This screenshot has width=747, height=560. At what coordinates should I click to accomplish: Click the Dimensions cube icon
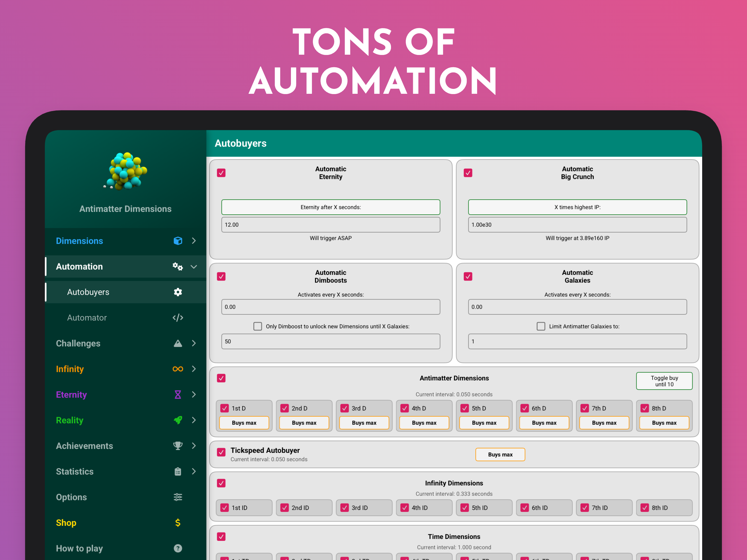[x=178, y=241]
